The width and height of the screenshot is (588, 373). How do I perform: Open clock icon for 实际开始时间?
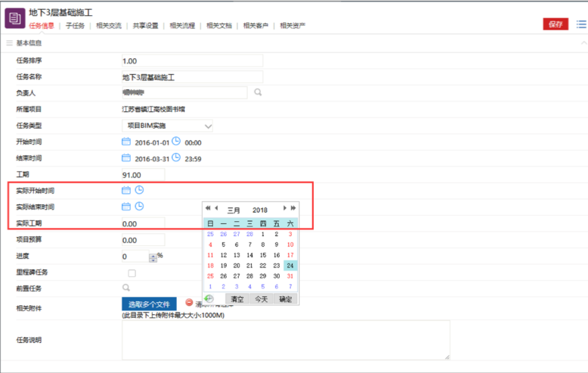139,190
